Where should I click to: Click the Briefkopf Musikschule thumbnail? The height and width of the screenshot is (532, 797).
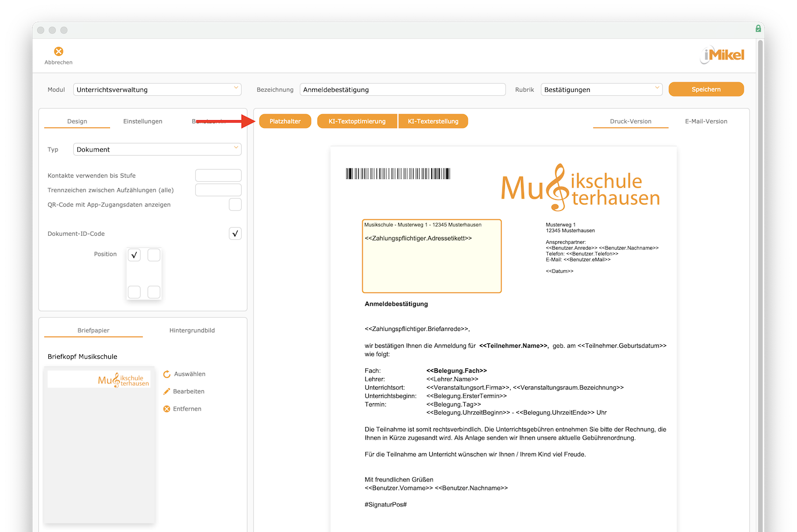coord(99,445)
